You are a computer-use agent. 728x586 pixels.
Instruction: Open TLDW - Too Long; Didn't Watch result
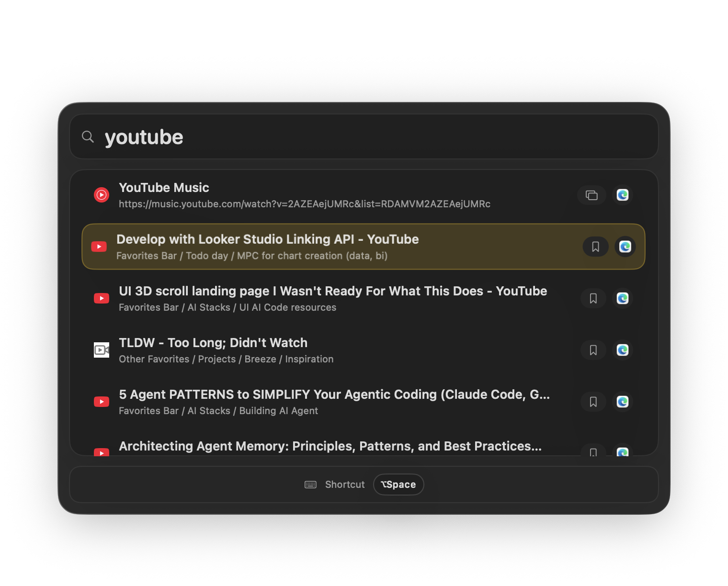point(364,350)
